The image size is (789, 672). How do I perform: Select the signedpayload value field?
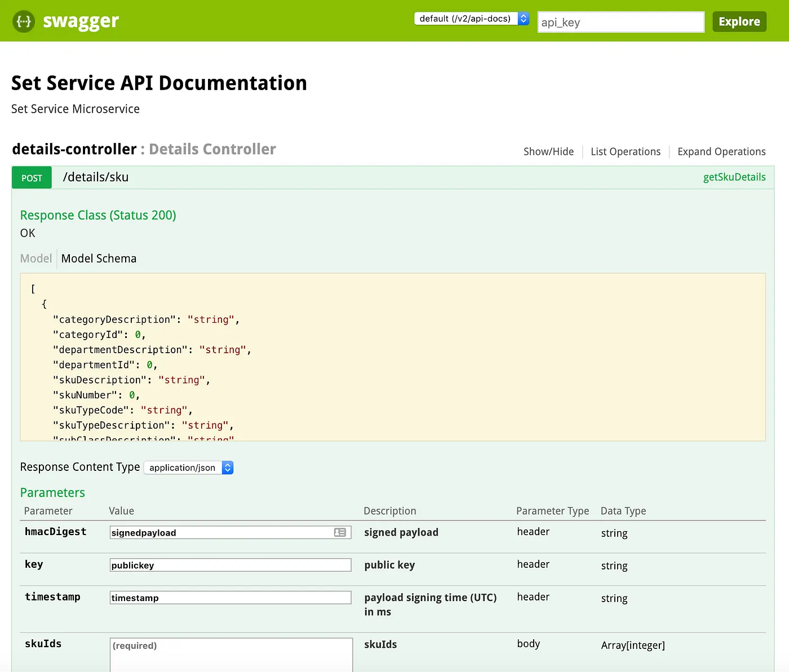pos(220,532)
